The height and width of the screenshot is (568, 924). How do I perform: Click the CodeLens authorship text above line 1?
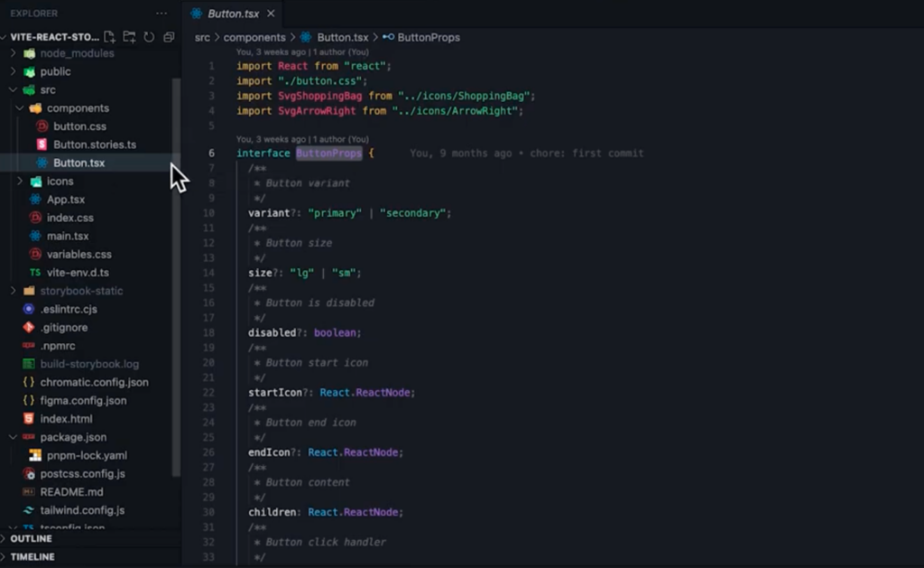[302, 51]
